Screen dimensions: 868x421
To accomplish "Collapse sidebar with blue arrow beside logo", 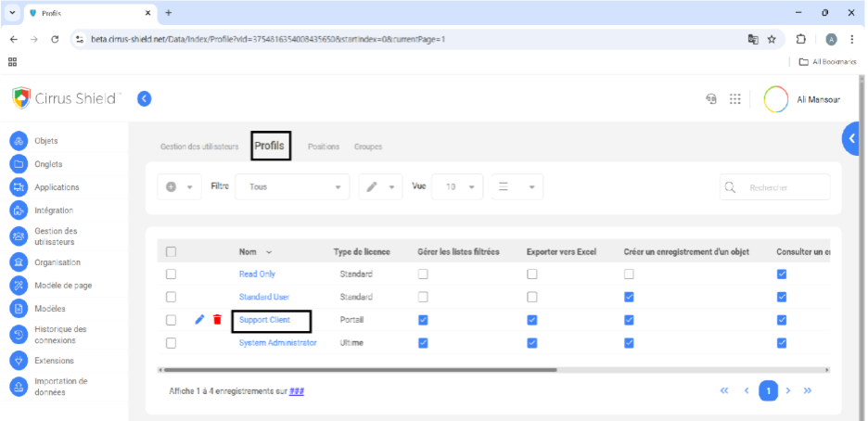I will [x=144, y=98].
